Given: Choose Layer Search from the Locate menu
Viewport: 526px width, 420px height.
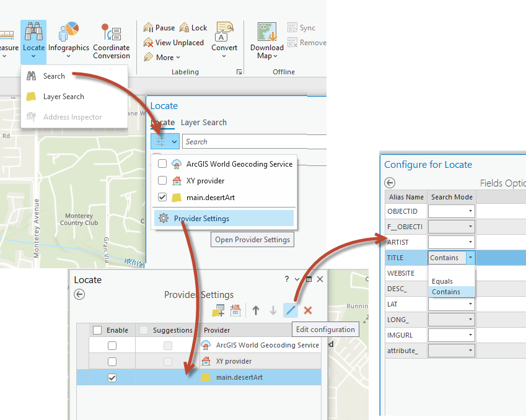Looking at the screenshot, I should tap(74, 97).
